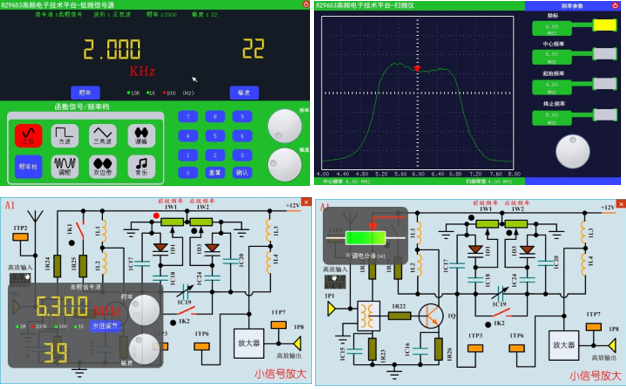626x389 pixels.
Task: Click the 放大器 amplifier block in left circuit
Action: [249, 343]
